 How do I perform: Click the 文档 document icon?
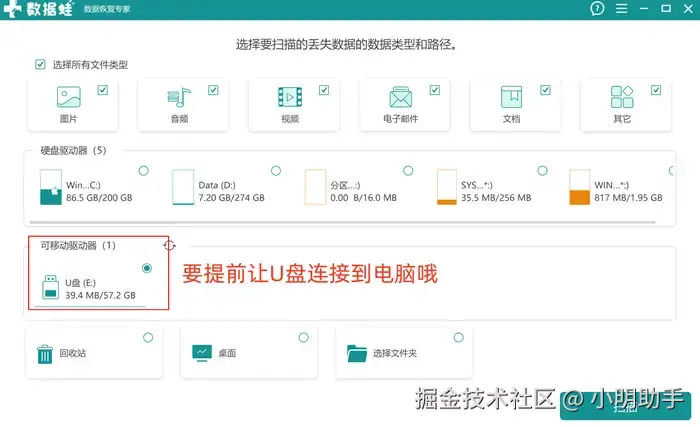512,97
